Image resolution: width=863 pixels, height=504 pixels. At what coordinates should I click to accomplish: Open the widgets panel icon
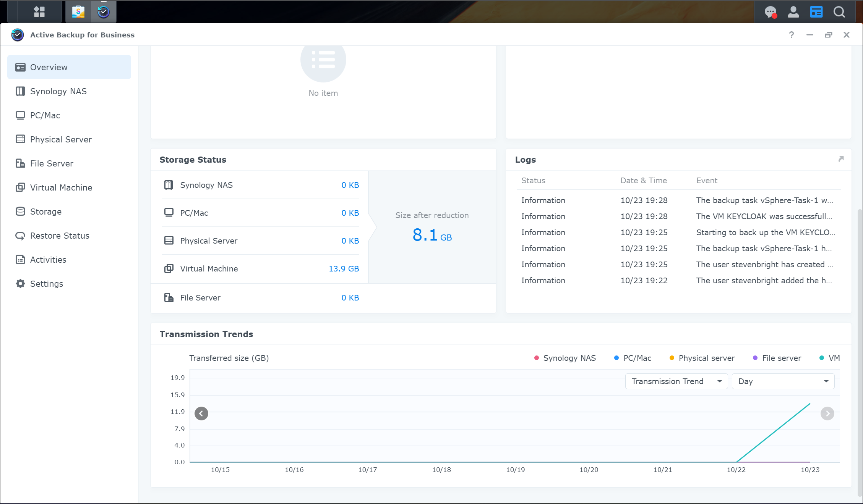pyautogui.click(x=816, y=12)
